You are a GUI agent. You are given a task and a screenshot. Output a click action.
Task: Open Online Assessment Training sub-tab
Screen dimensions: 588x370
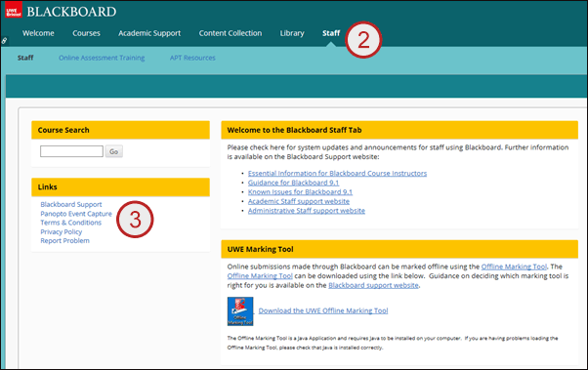coord(102,58)
